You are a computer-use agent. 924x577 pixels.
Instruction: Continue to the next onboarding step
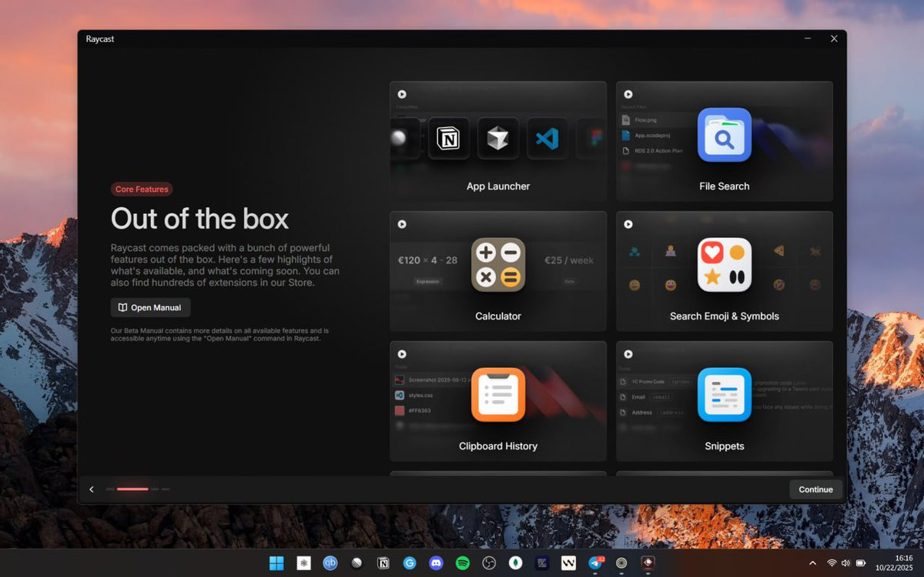815,489
